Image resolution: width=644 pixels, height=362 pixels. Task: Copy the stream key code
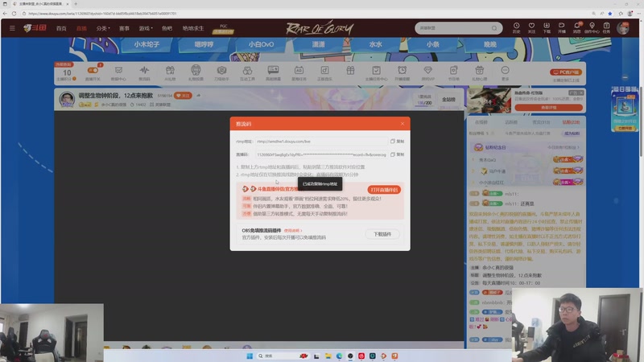point(397,154)
